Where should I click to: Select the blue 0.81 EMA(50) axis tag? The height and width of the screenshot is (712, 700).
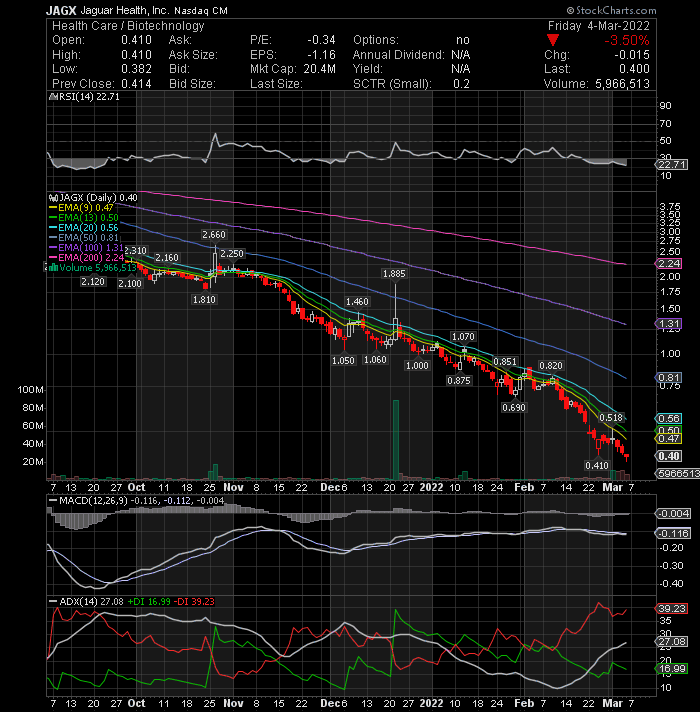(669, 378)
